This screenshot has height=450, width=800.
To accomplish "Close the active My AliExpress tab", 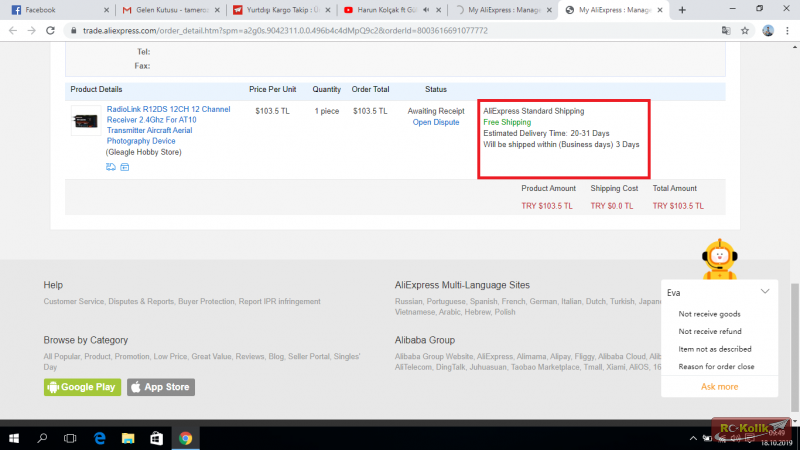I will [660, 10].
